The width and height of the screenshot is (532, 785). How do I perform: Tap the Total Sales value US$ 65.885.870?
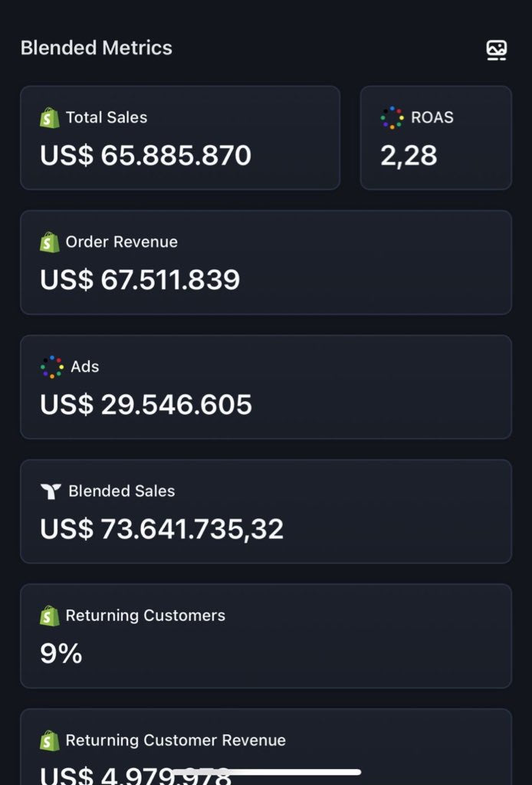[x=146, y=156]
